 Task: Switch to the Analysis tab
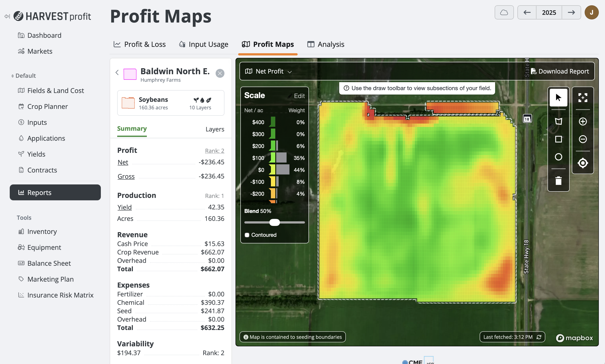coord(325,44)
